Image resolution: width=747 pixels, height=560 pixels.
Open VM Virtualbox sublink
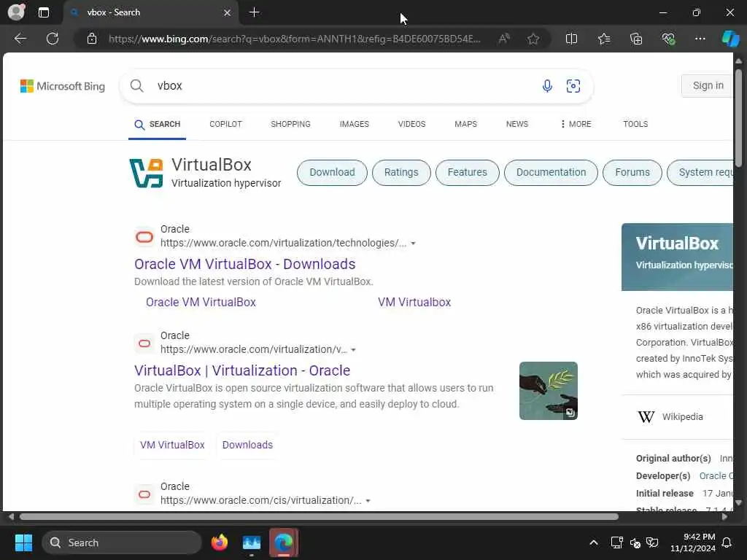414,303
